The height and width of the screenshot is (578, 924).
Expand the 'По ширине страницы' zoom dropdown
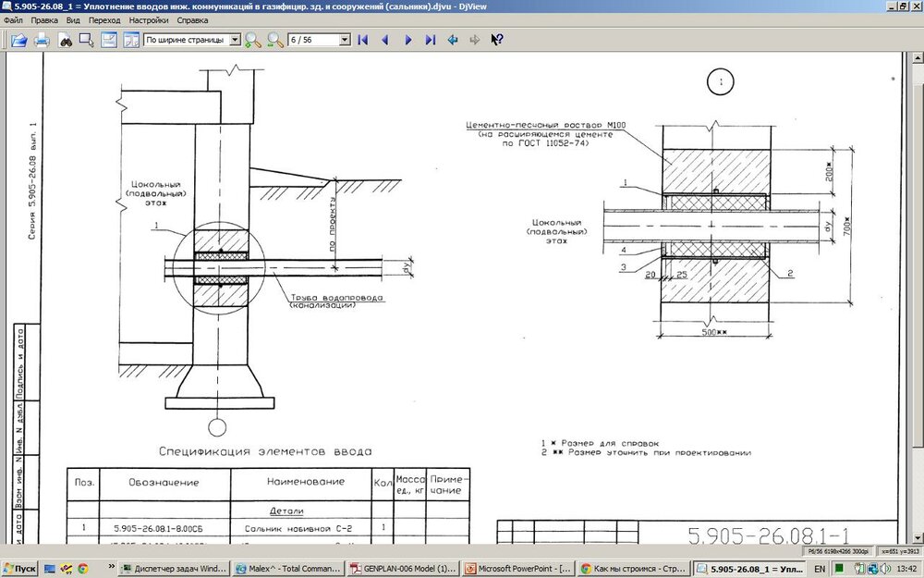(235, 41)
